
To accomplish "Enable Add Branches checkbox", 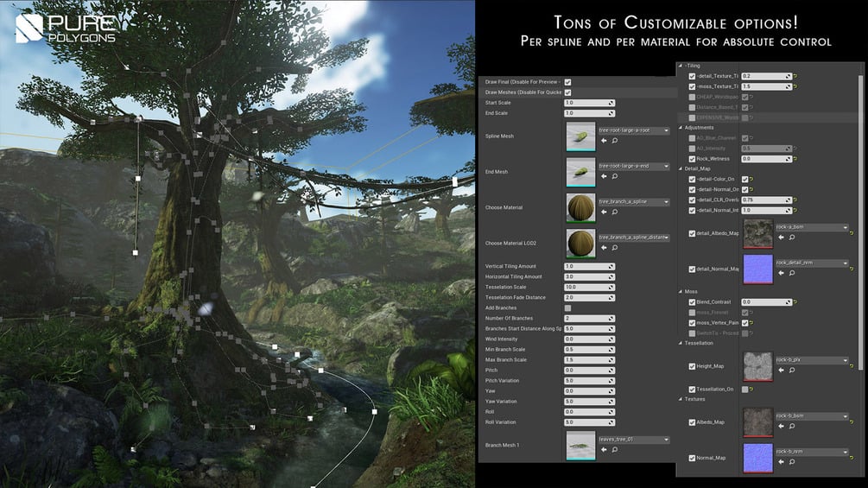I will point(567,308).
